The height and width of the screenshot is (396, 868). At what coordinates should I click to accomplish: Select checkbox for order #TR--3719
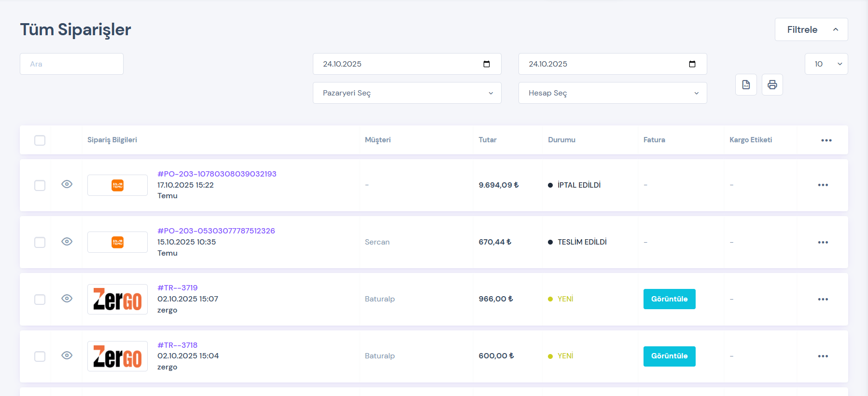[40, 300]
